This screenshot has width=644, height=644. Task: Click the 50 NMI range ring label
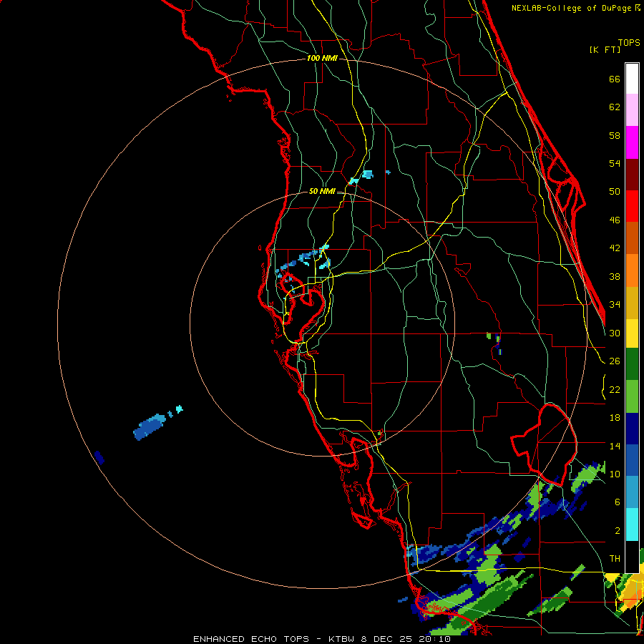tap(322, 191)
